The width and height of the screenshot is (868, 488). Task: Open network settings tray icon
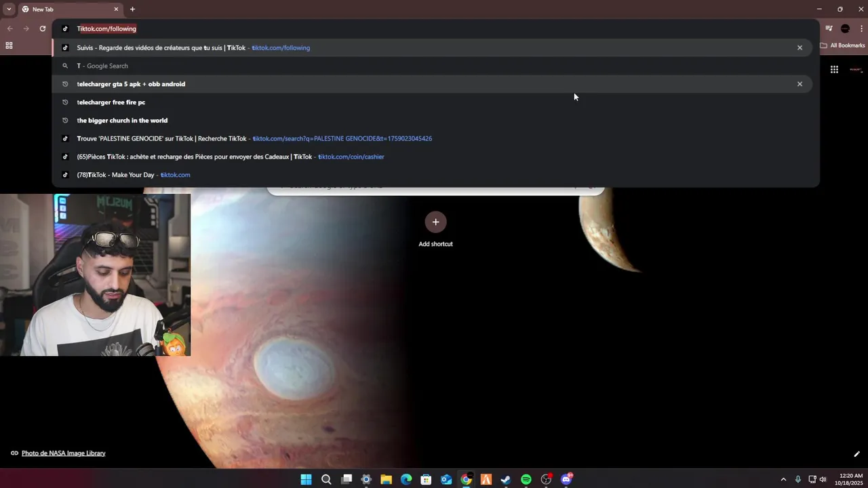pos(812,479)
